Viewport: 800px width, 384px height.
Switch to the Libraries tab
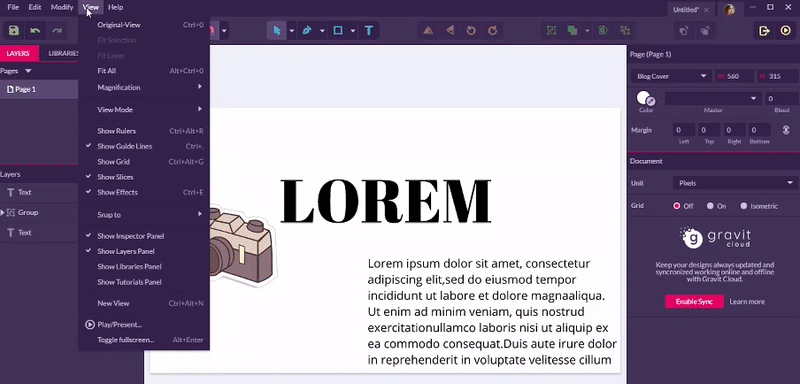tap(63, 53)
